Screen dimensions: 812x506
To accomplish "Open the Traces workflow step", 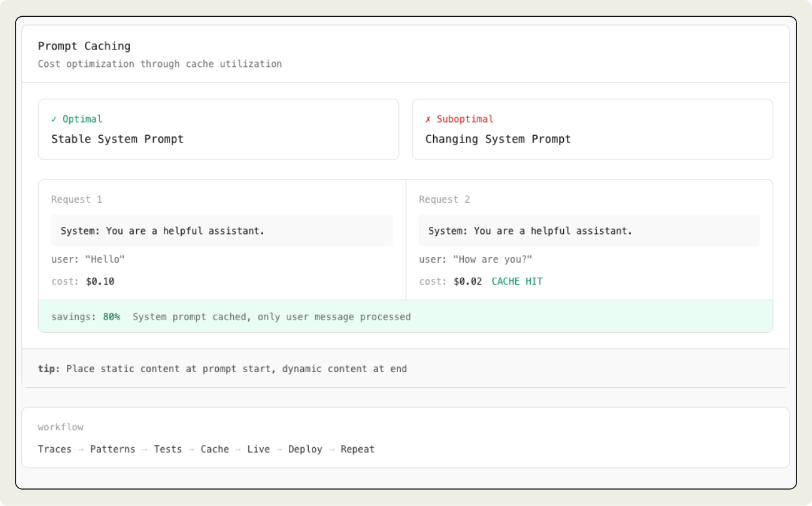I will pos(54,449).
